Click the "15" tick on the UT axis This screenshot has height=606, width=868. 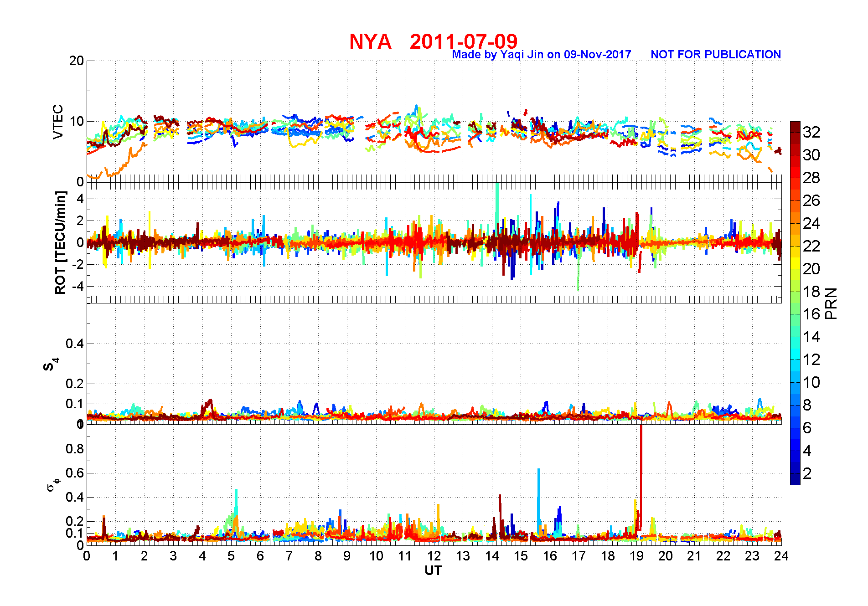point(521,556)
